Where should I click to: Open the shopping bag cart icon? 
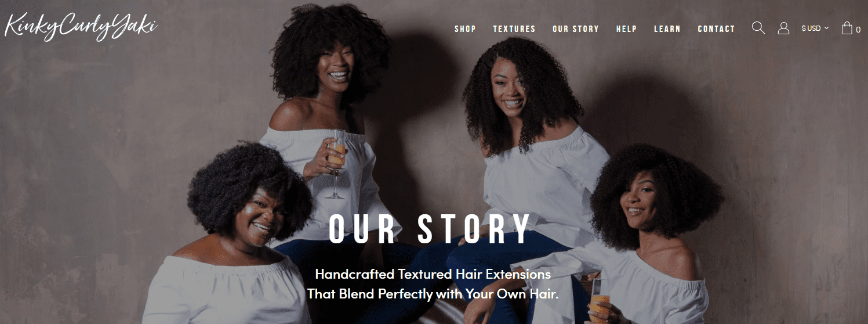(847, 28)
